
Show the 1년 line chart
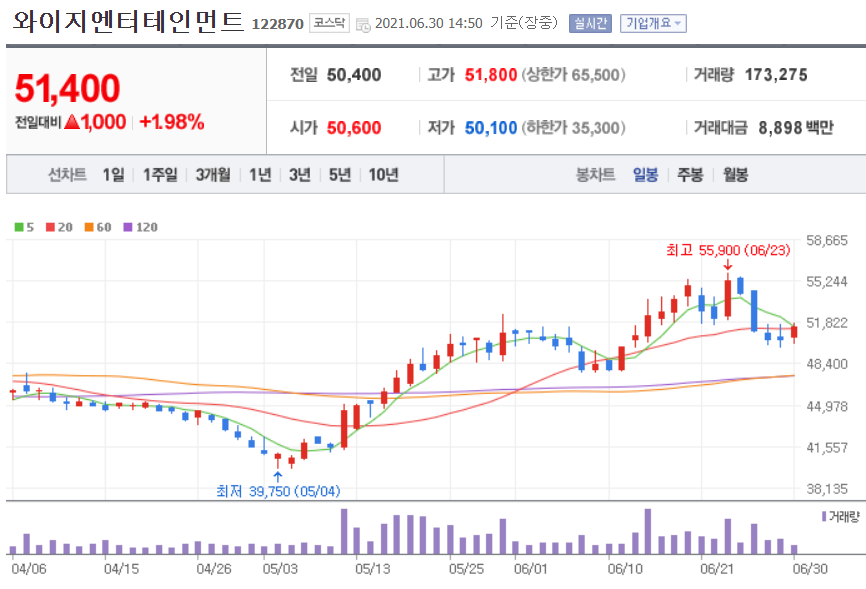coord(260,175)
